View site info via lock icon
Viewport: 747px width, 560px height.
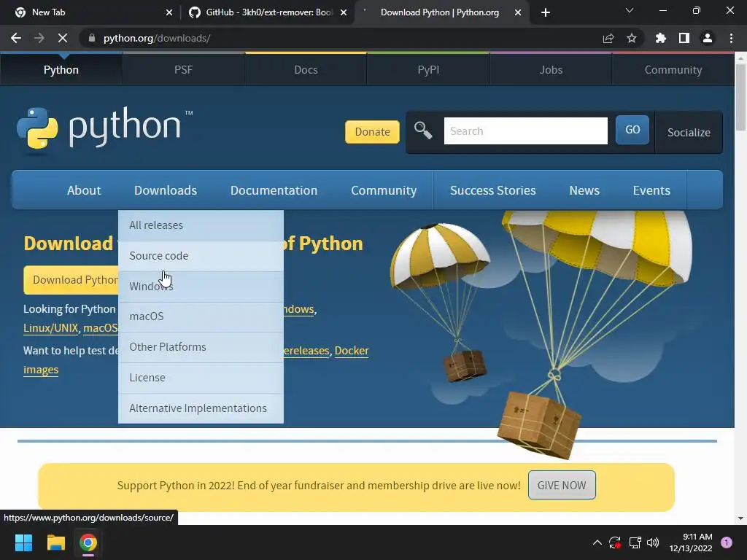92,38
